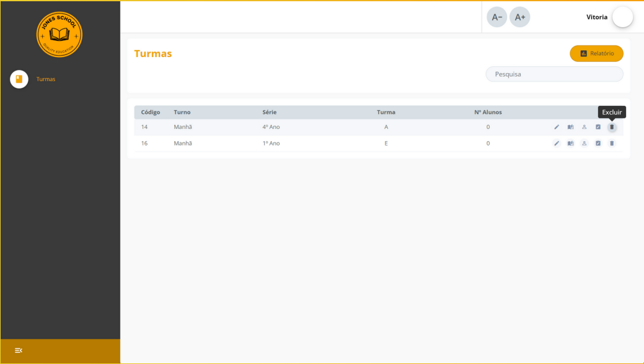Screen dimensions: 644x364
Task: Click the Turmas book icon in the sidebar
Action: coord(19,79)
